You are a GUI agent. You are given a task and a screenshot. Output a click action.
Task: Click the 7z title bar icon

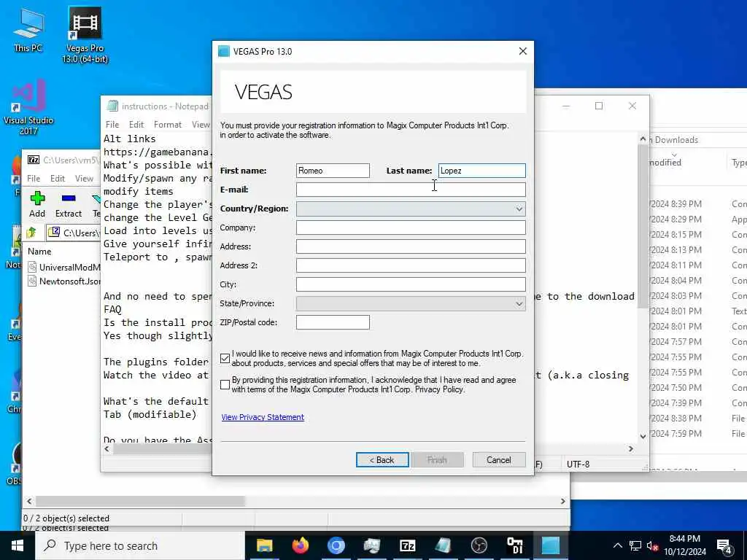pos(34,160)
